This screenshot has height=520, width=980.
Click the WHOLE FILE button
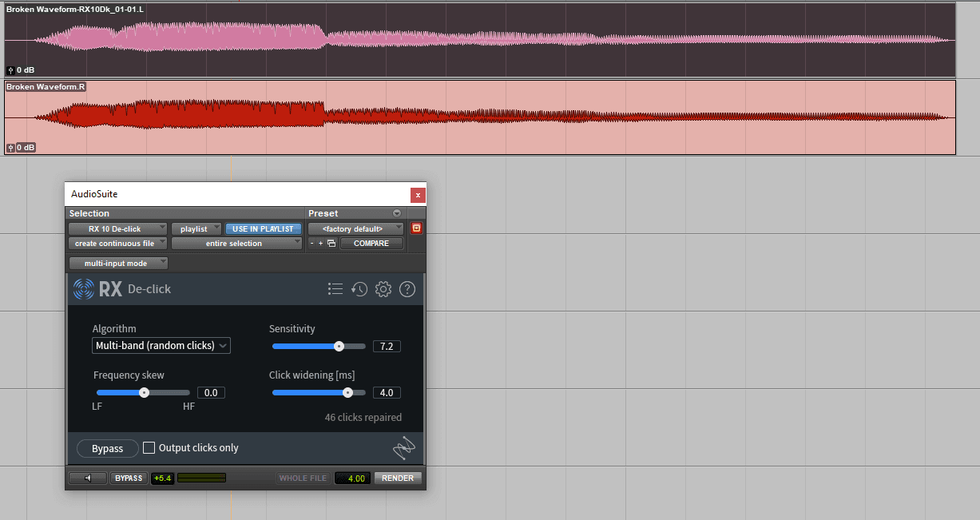point(304,478)
